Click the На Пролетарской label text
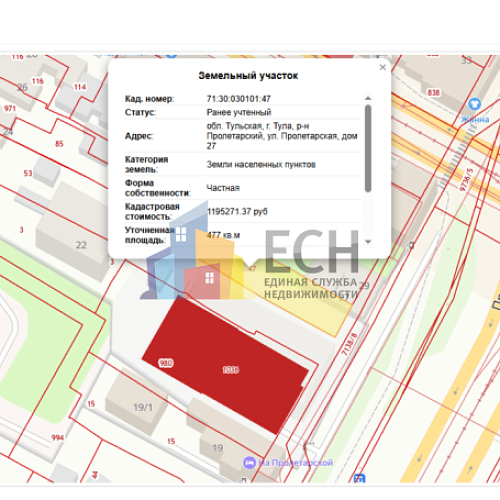 (296, 463)
